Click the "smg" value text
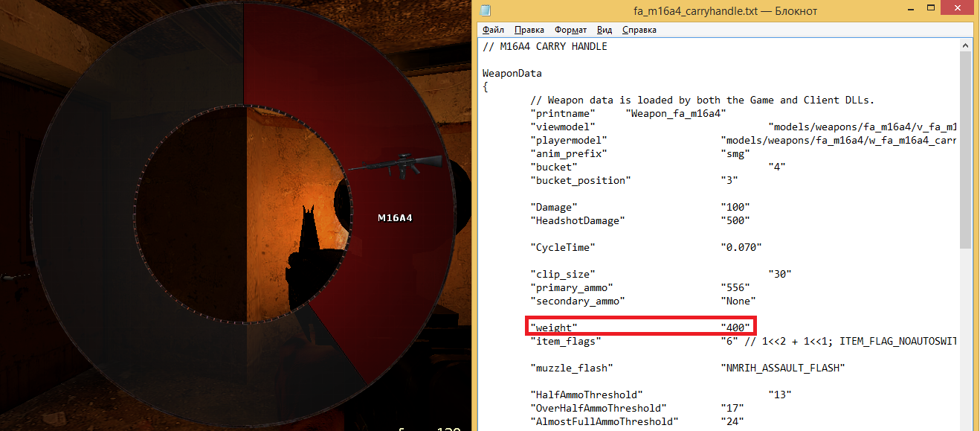The height and width of the screenshot is (431, 980). [x=735, y=153]
